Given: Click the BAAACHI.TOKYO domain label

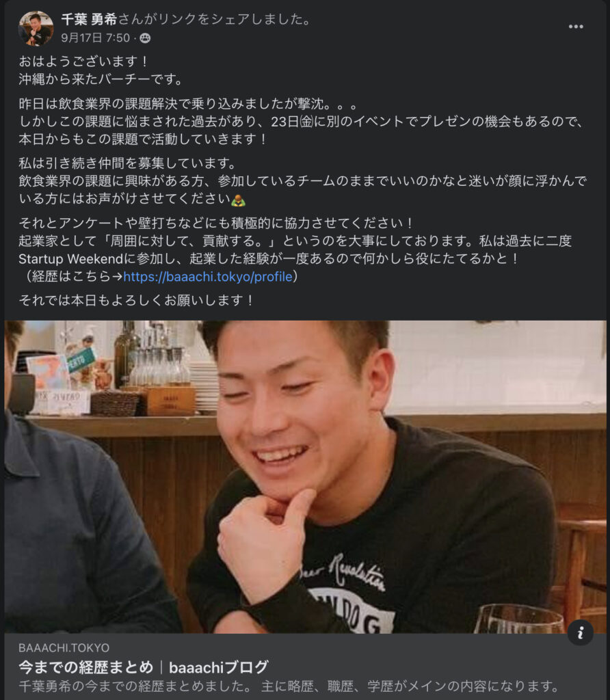Looking at the screenshot, I should coord(64,648).
